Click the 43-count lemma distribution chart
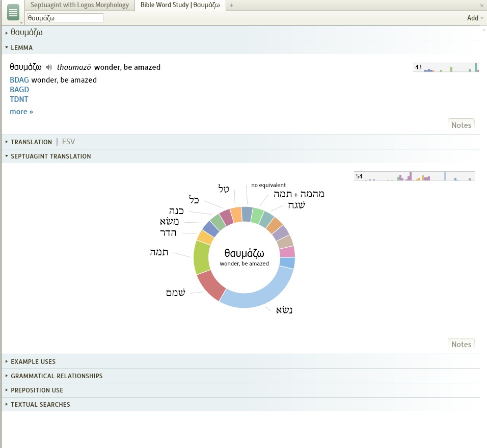The height and width of the screenshot is (448, 487). 446,67
